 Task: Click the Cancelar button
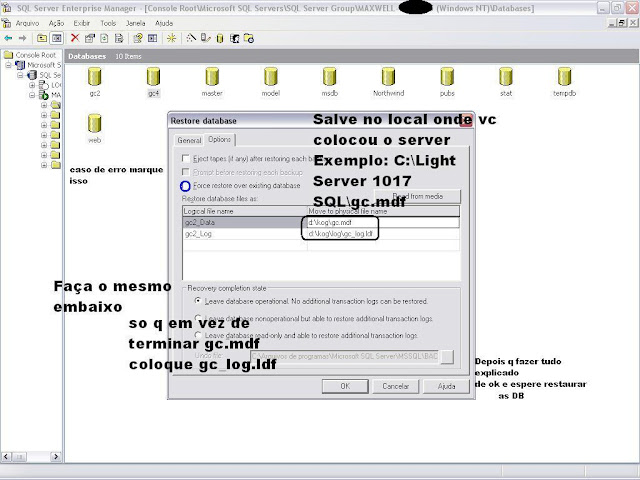[x=396, y=386]
